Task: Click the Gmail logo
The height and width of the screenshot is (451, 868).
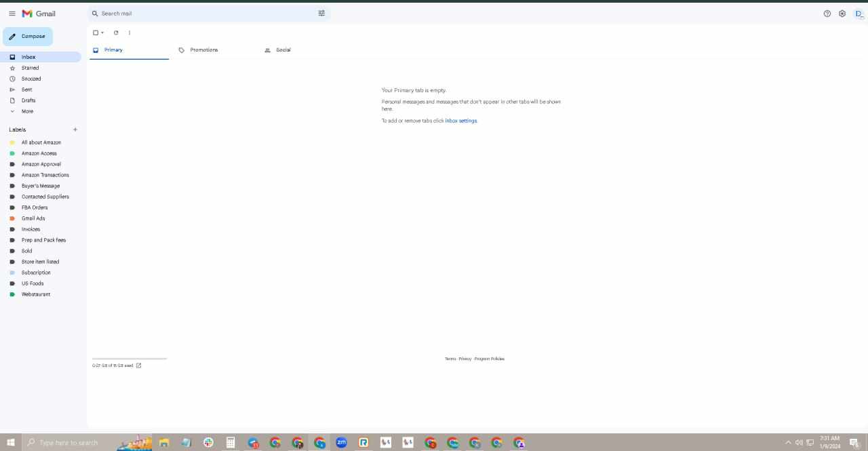Action: tap(39, 14)
